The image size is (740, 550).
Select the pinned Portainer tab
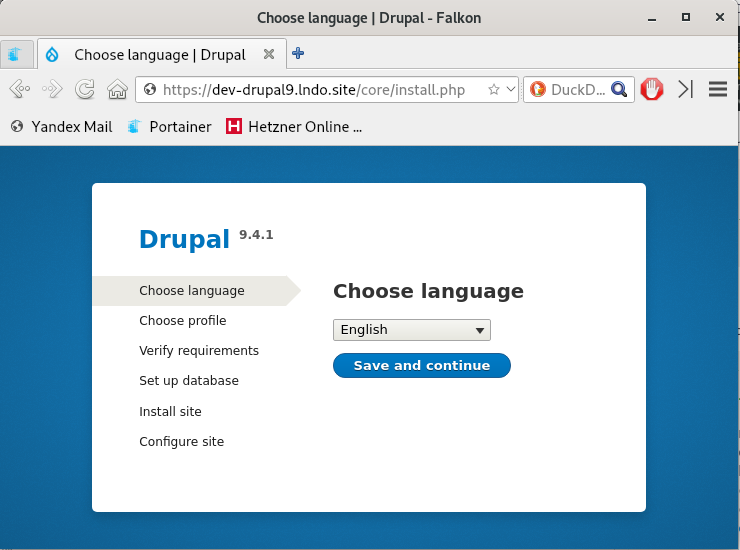tap(16, 54)
